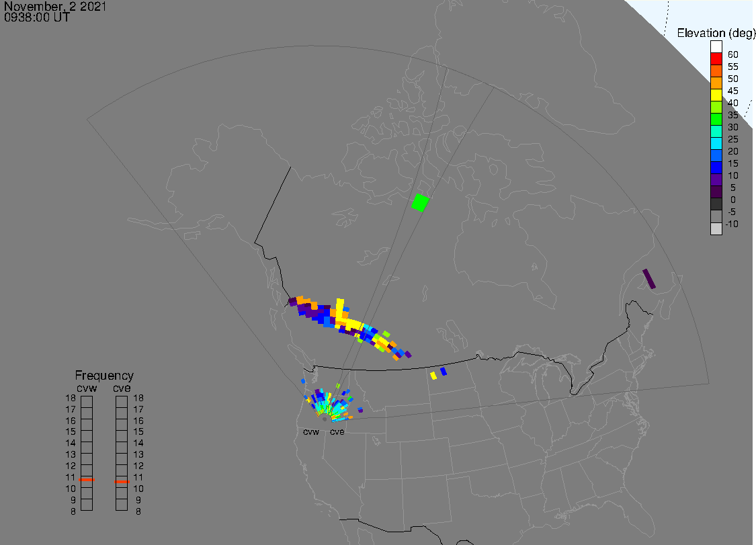Click the '14' label beside the cve bar
The height and width of the screenshot is (545, 756).
(x=138, y=443)
